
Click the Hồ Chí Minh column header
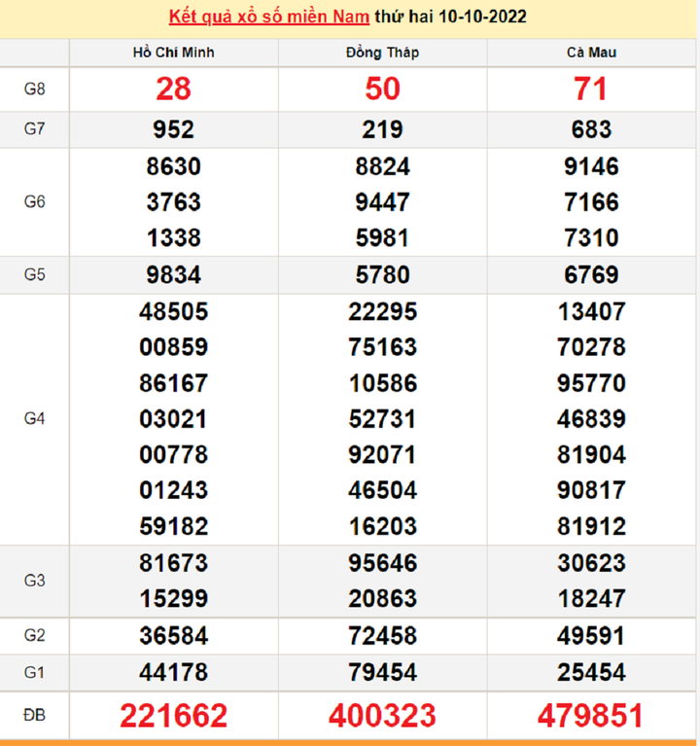(173, 53)
